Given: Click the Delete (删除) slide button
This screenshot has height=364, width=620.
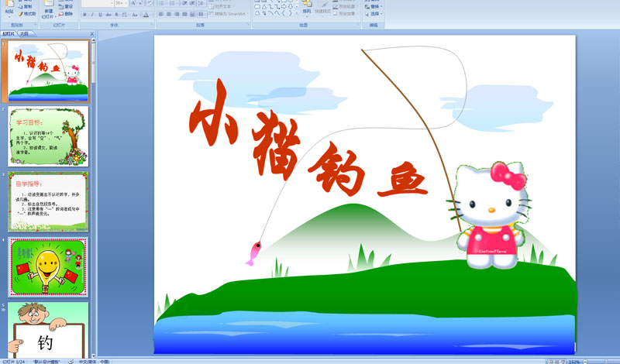Looking at the screenshot, I should click(66, 14).
